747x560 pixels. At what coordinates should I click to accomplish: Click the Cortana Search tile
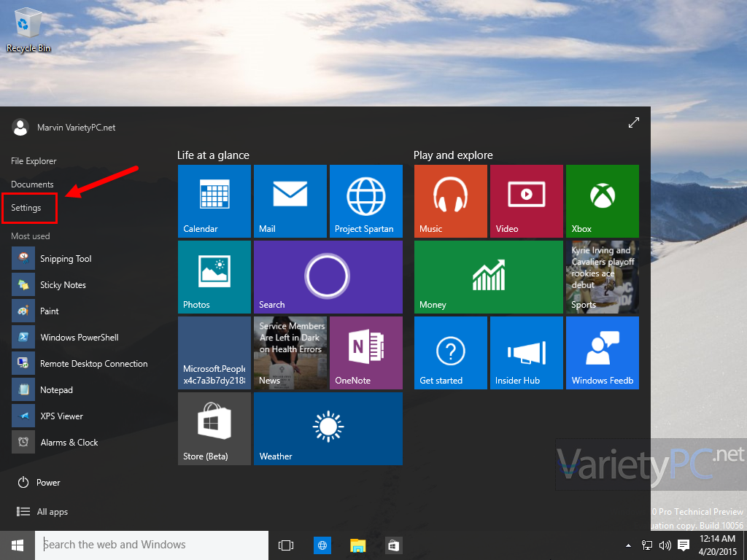tap(328, 277)
